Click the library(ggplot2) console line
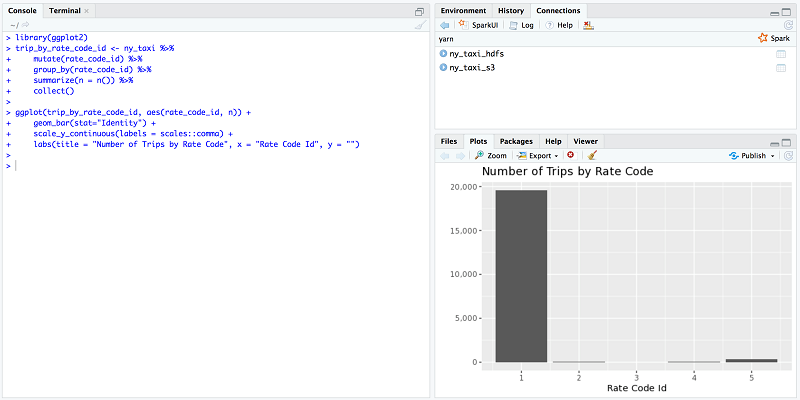Screen dimensions: 800x400 52,37
